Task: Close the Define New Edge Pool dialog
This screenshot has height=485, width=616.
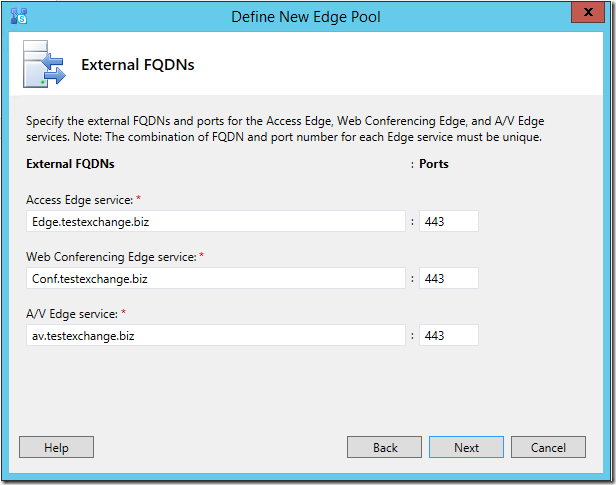Action: coord(588,12)
